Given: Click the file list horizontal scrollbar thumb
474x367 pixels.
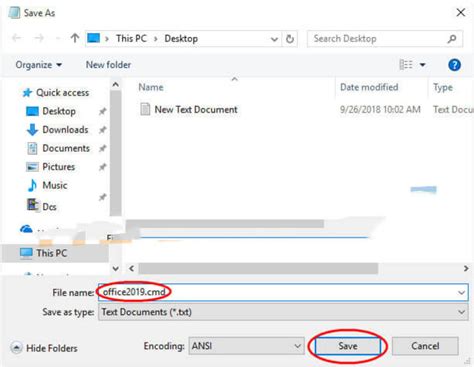Looking at the screenshot, I should 258,268.
